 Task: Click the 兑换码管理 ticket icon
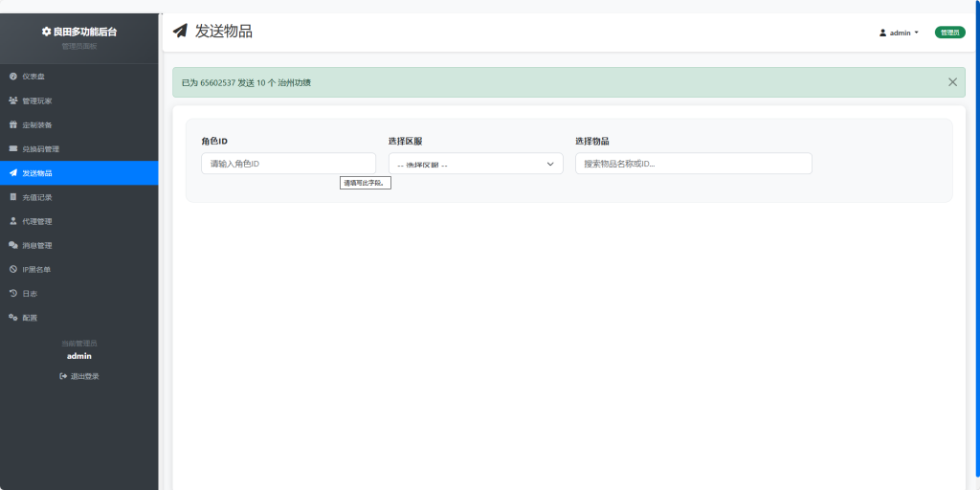(x=13, y=148)
